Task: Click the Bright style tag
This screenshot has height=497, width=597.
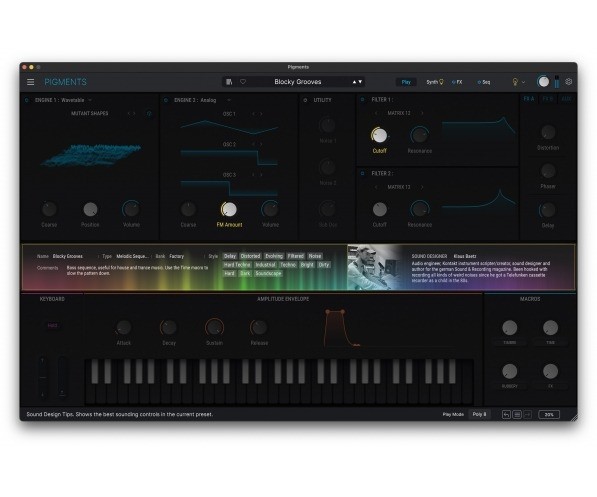Action: (x=307, y=265)
